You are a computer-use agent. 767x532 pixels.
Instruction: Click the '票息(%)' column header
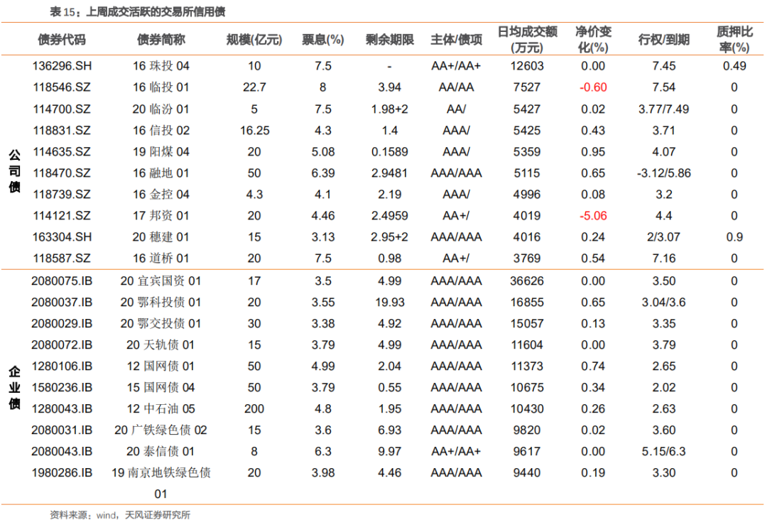(x=323, y=40)
